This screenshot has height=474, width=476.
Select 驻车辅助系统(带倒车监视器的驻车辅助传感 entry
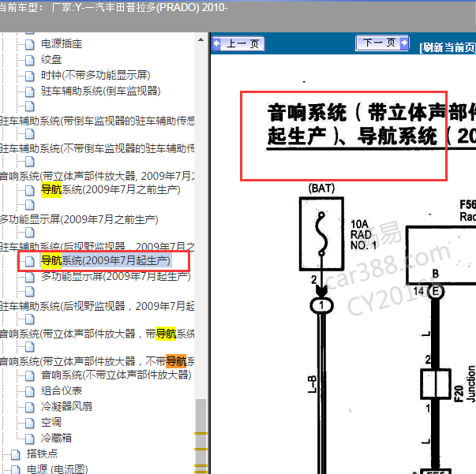click(x=97, y=121)
